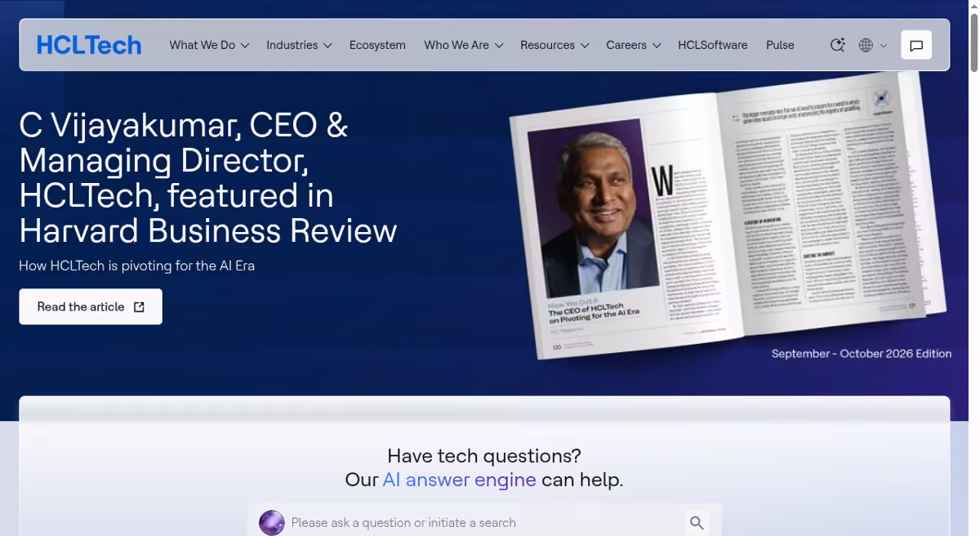Click the Harvard Business Review magazine image
The width and height of the screenshot is (980, 536).
(x=728, y=216)
